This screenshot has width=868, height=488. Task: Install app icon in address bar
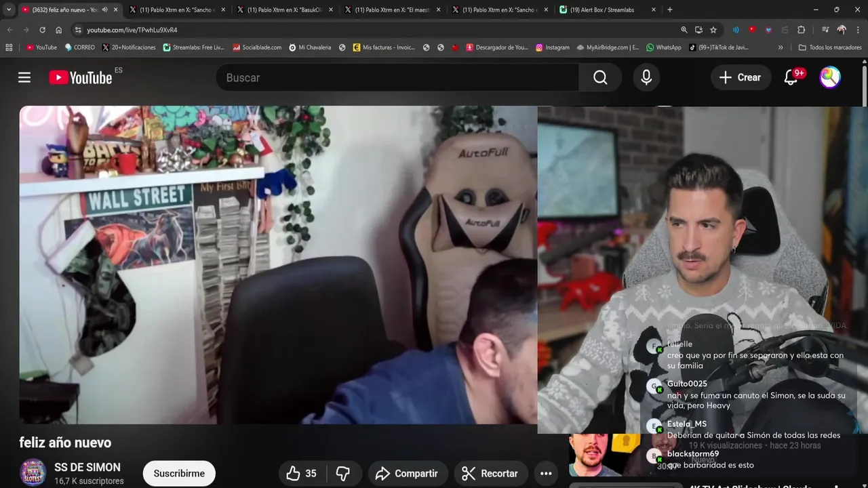[x=698, y=30]
